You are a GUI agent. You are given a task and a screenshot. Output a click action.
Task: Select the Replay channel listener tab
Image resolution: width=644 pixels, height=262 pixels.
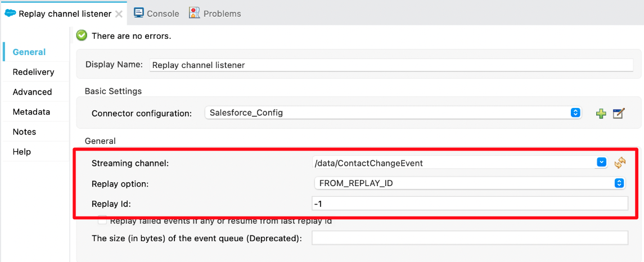(65, 13)
